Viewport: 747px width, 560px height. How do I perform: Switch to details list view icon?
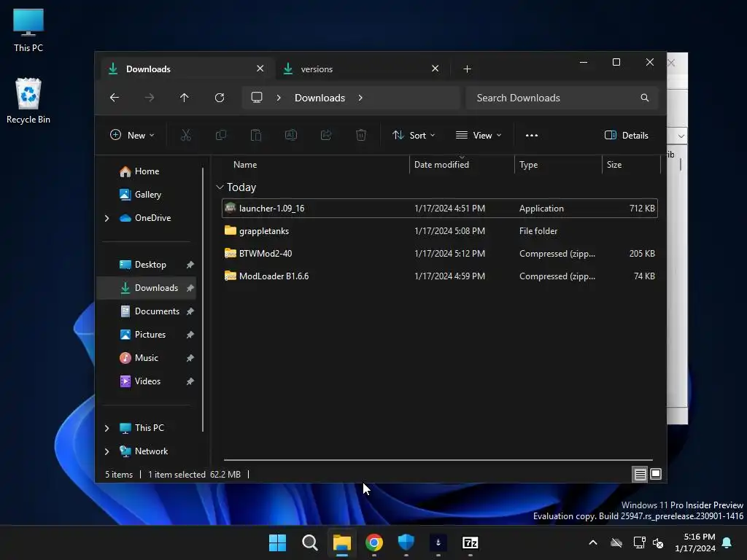pyautogui.click(x=640, y=474)
